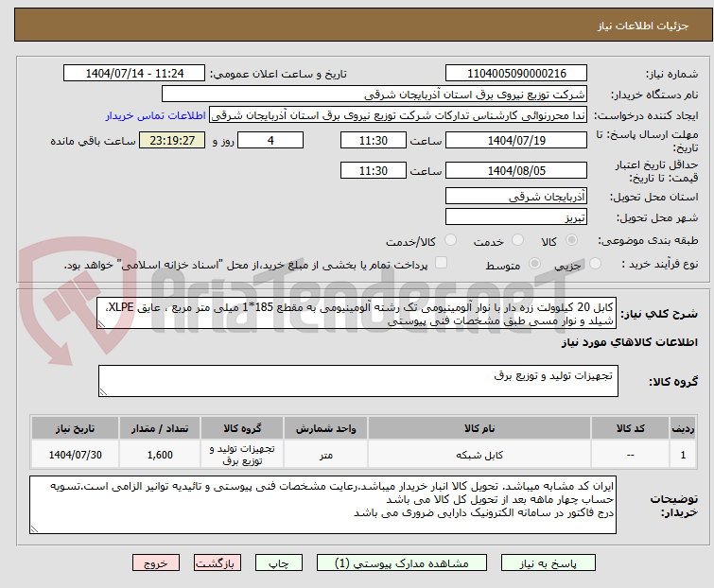Image resolution: width=714 pixels, height=588 pixels.
Task: Click the quantity cell 1,600
Action: (x=160, y=455)
